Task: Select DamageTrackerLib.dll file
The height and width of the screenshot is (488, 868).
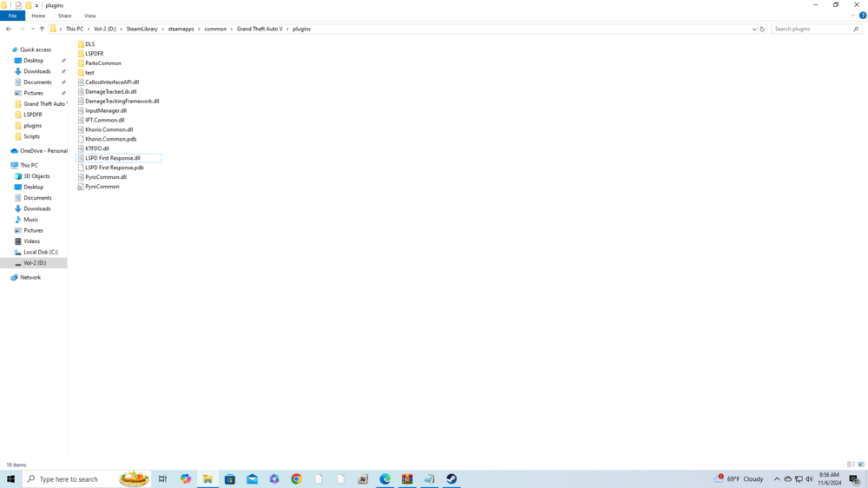Action: pos(108,91)
